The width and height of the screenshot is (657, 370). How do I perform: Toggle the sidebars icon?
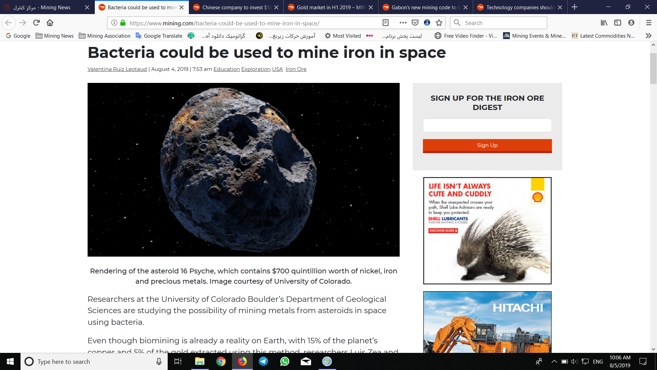tap(618, 23)
